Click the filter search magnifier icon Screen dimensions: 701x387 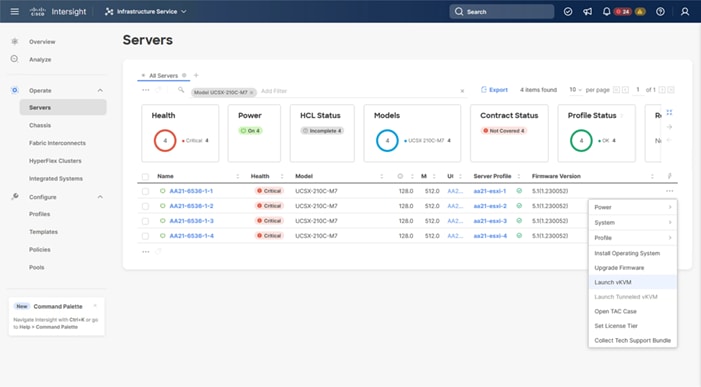181,90
